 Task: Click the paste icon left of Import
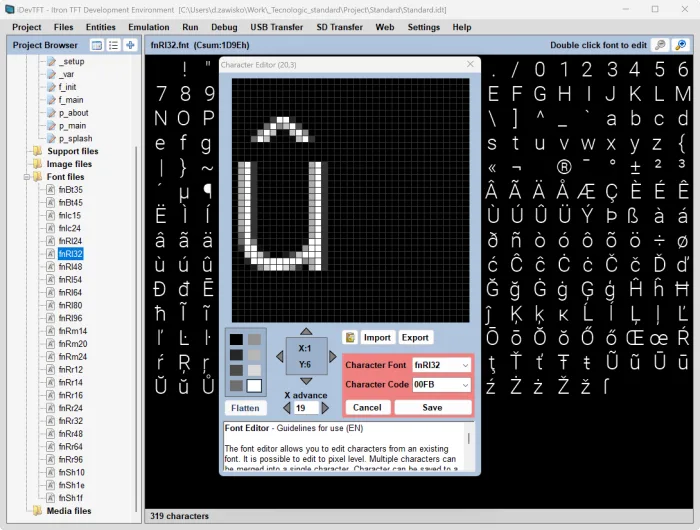click(x=350, y=338)
